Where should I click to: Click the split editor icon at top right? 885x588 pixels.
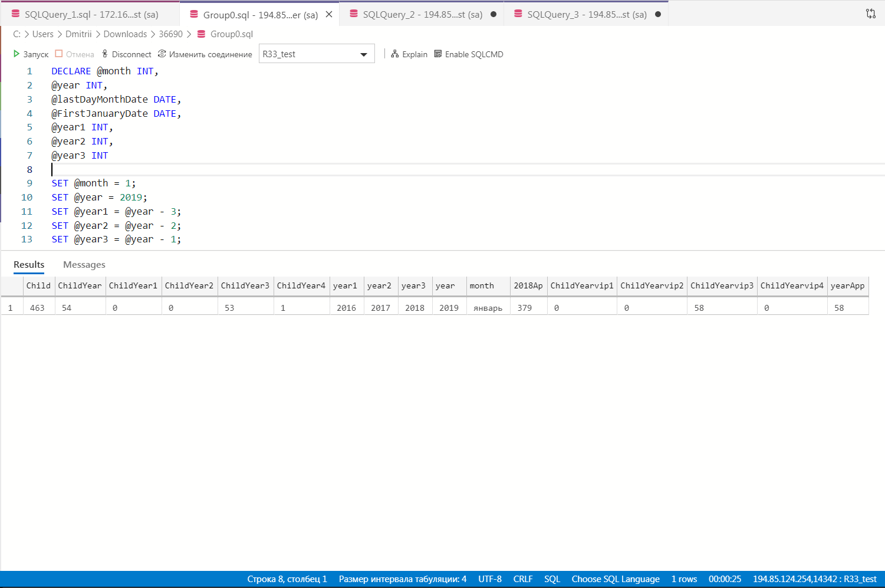(871, 13)
